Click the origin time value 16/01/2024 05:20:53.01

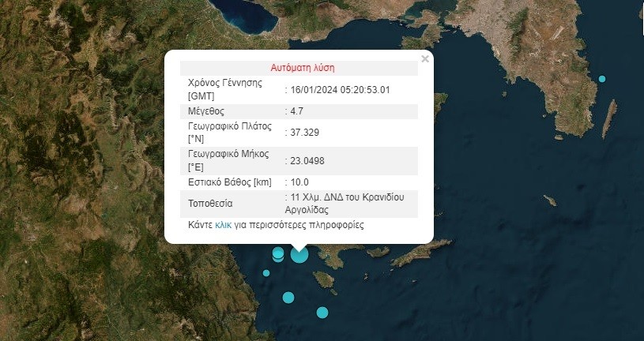341,89
